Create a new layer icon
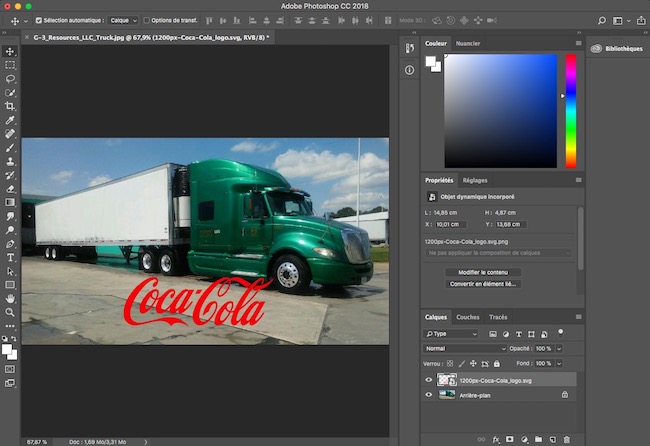The height and width of the screenshot is (446, 650). click(552, 439)
